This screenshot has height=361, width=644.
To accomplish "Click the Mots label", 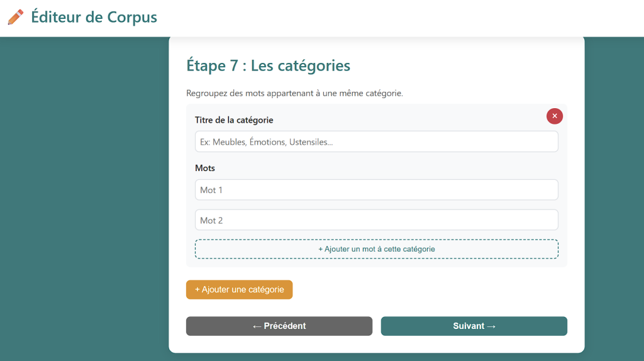I will tap(205, 168).
